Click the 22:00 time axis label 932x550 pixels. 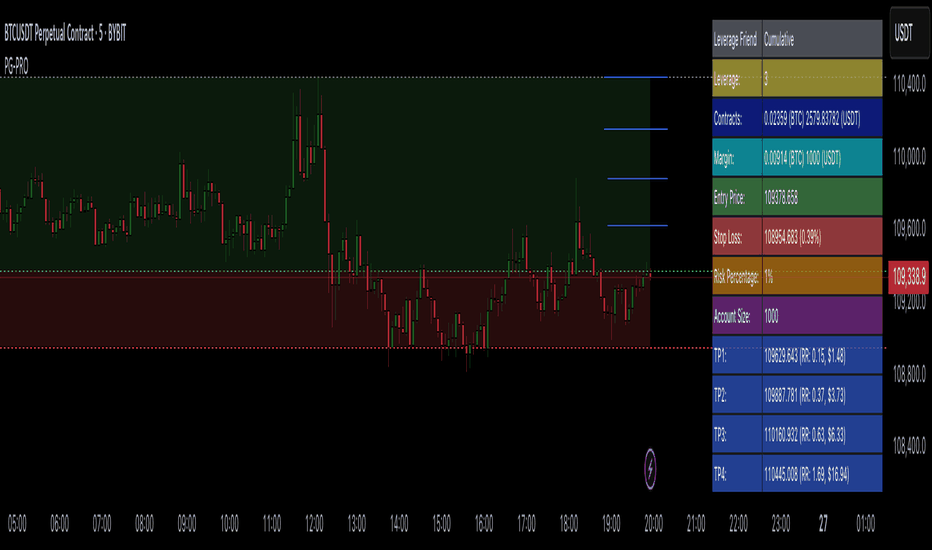738,524
